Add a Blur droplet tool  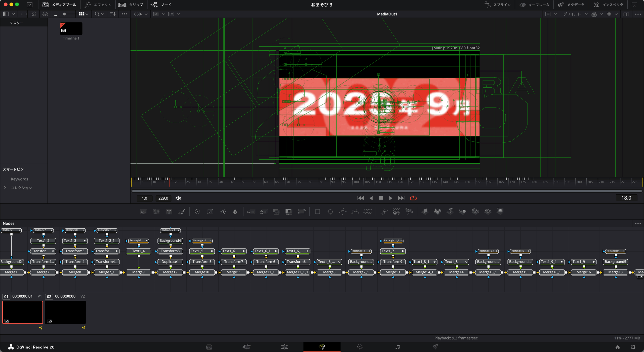point(235,212)
